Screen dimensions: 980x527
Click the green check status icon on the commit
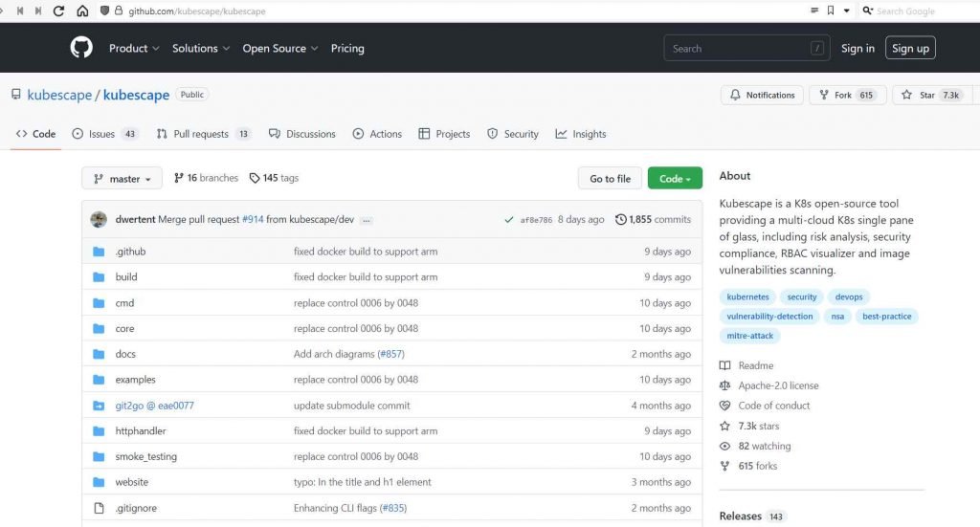pyautogui.click(x=509, y=220)
